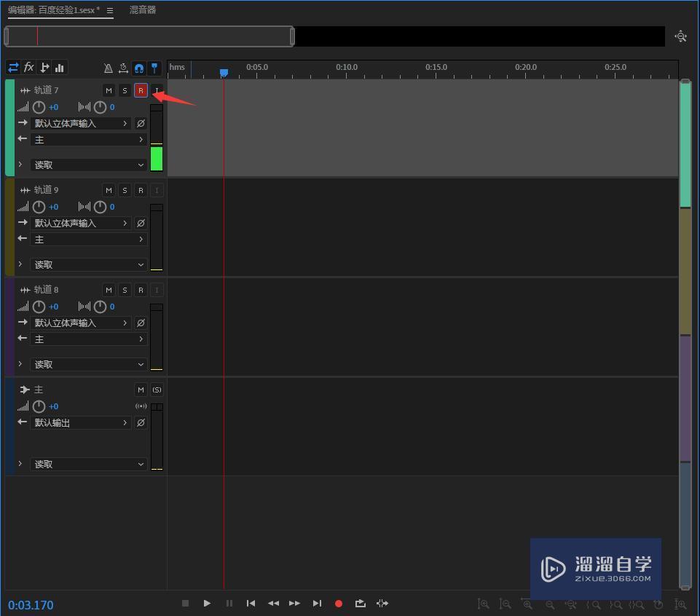Viewport: 700px width, 616px height.
Task: Click the blue playhead marker on the ruler
Action: tap(224, 73)
